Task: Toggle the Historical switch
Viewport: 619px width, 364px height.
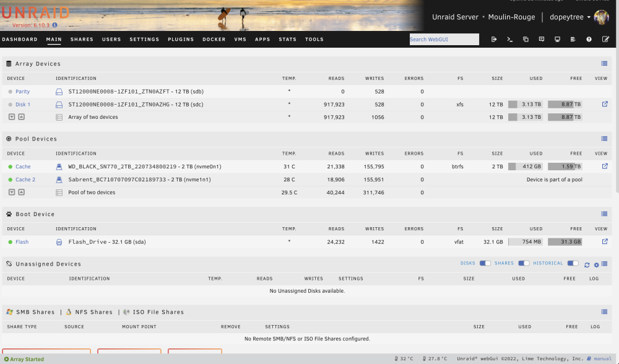Action: 573,263
